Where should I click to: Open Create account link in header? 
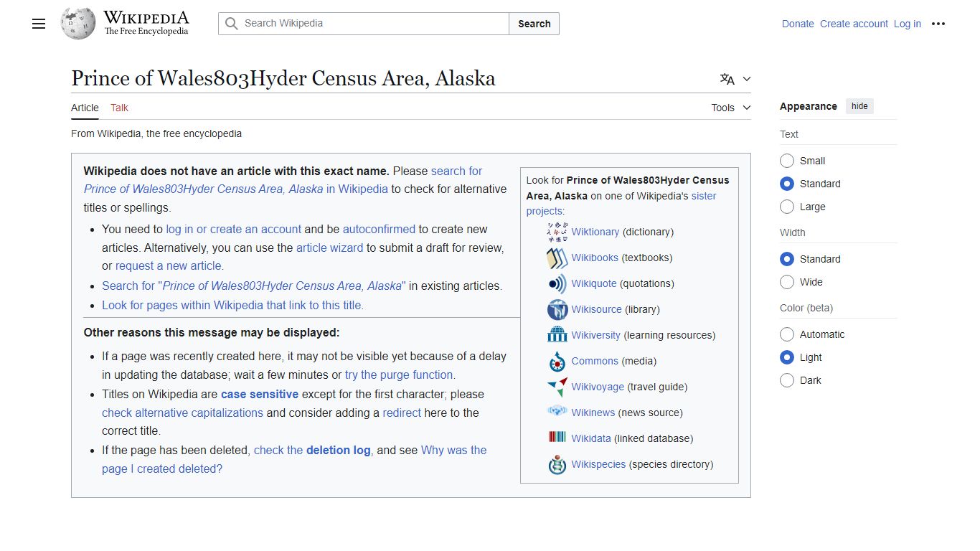click(x=854, y=24)
